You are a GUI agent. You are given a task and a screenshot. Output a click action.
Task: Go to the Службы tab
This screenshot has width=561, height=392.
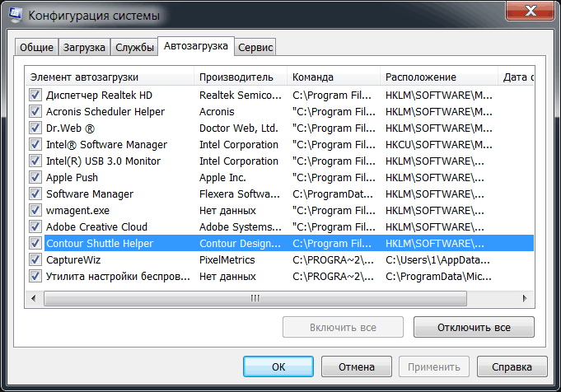134,47
